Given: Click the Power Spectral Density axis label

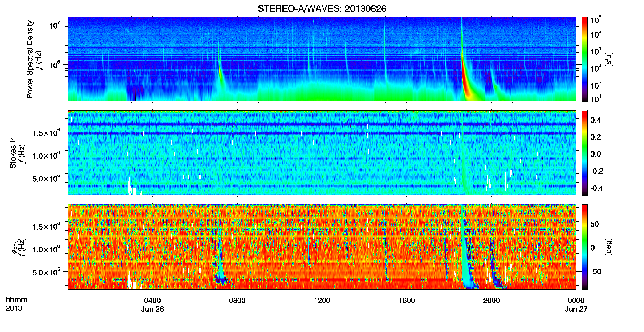Looking at the screenshot, I should [30, 59].
